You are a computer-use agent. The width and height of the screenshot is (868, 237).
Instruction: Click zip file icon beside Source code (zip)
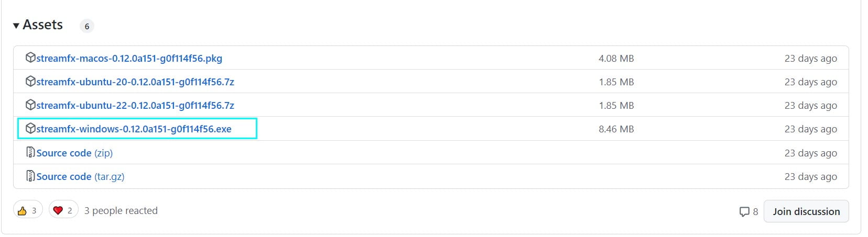pyautogui.click(x=30, y=152)
